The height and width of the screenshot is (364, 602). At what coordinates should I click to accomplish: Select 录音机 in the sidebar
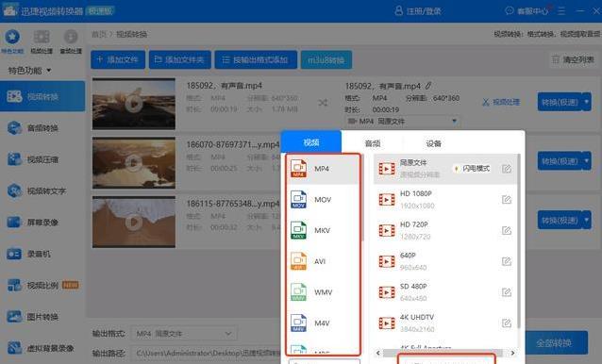coord(42,254)
